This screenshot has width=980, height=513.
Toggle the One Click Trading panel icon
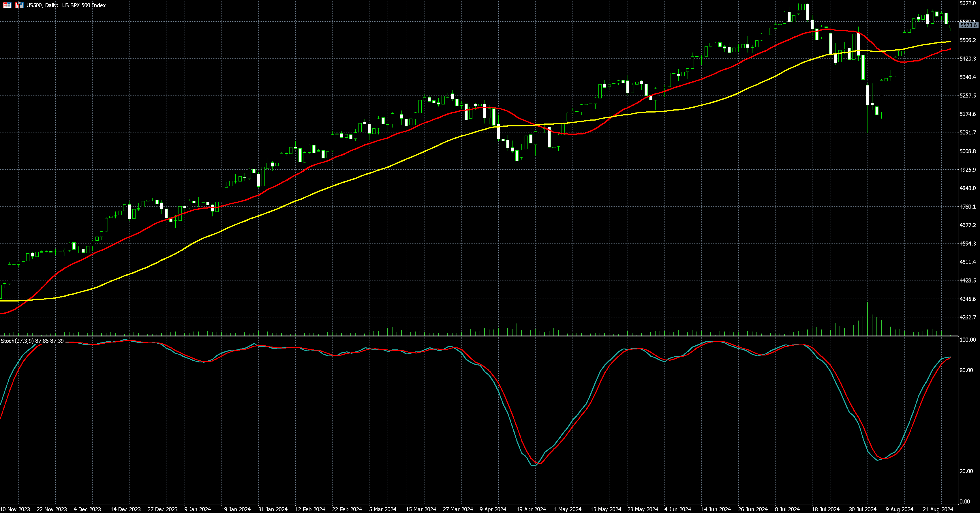19,5
